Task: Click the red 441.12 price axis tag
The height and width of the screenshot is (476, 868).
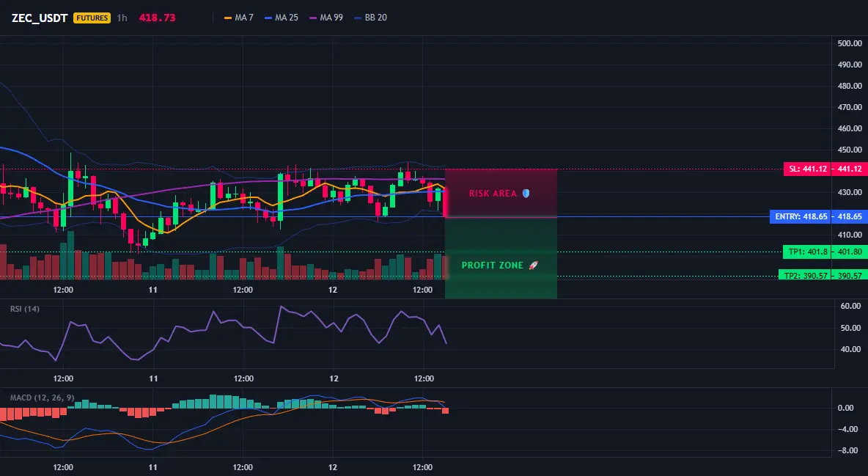Action: click(x=849, y=169)
